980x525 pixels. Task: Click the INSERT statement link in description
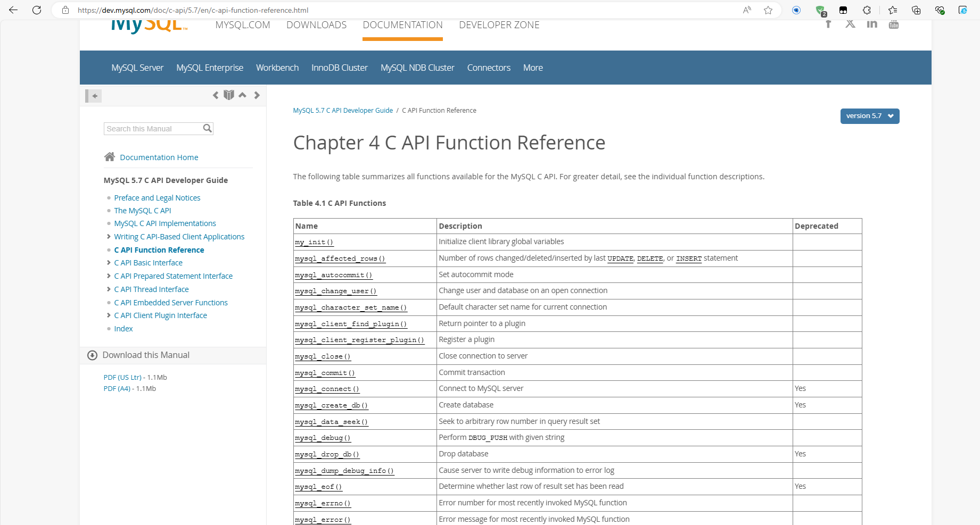pos(689,259)
